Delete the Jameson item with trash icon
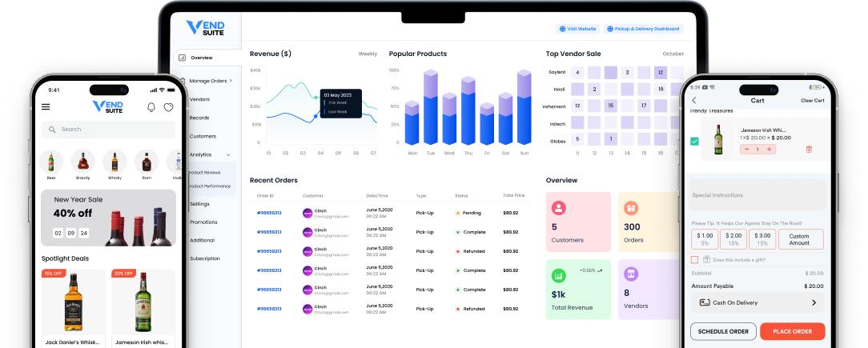 809,149
